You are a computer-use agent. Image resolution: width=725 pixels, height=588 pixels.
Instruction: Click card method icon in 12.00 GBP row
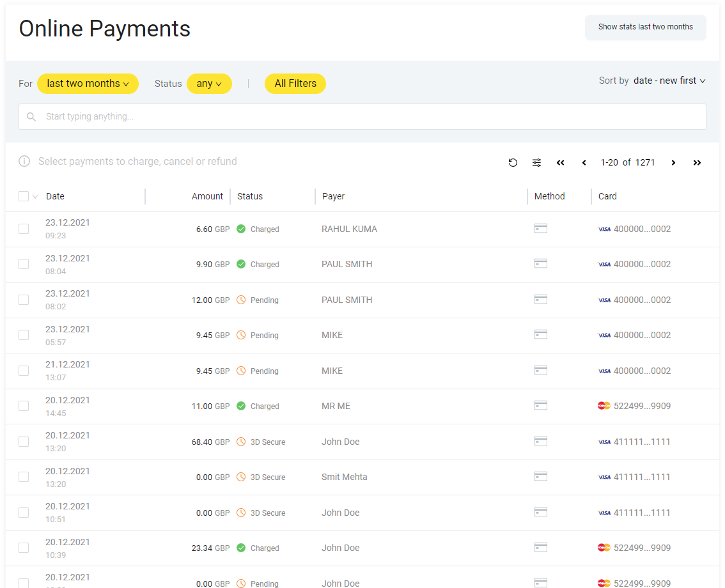click(540, 299)
